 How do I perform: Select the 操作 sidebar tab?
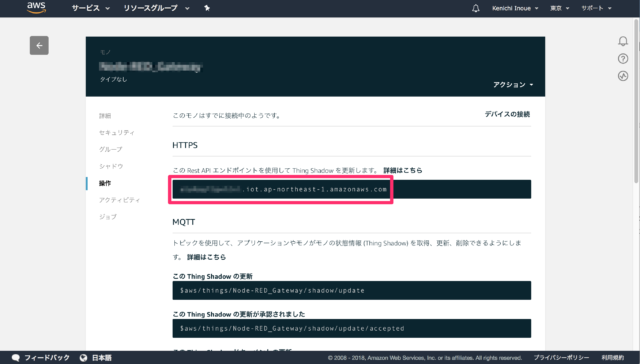[x=105, y=183]
